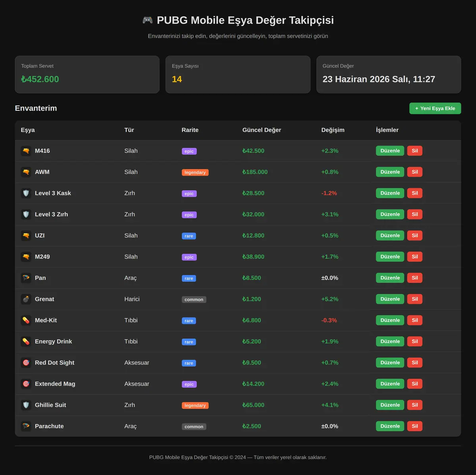476x475 pixels.
Task: Click legendary badge in Ghillie Suit row
Action: [195, 406]
